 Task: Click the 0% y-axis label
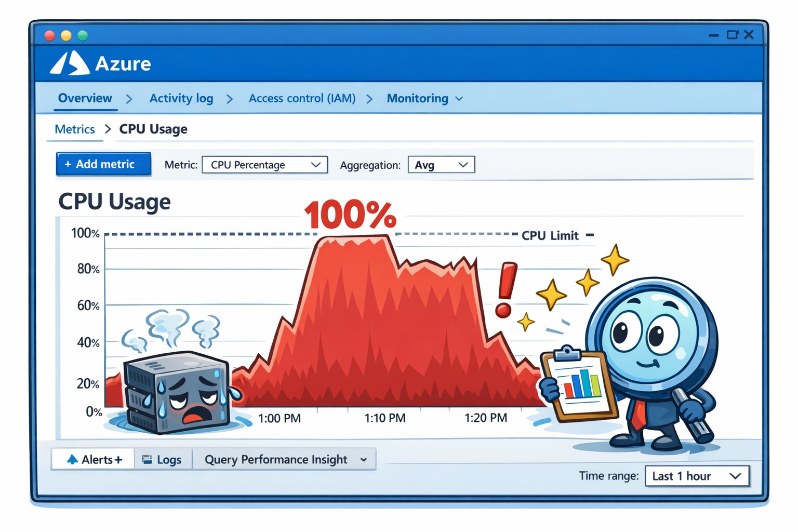[x=94, y=411]
